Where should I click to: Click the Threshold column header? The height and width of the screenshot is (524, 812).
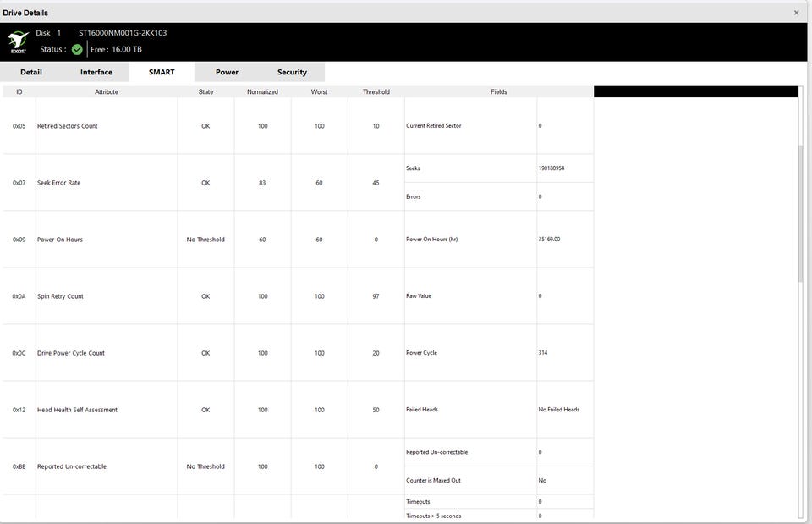(376, 91)
